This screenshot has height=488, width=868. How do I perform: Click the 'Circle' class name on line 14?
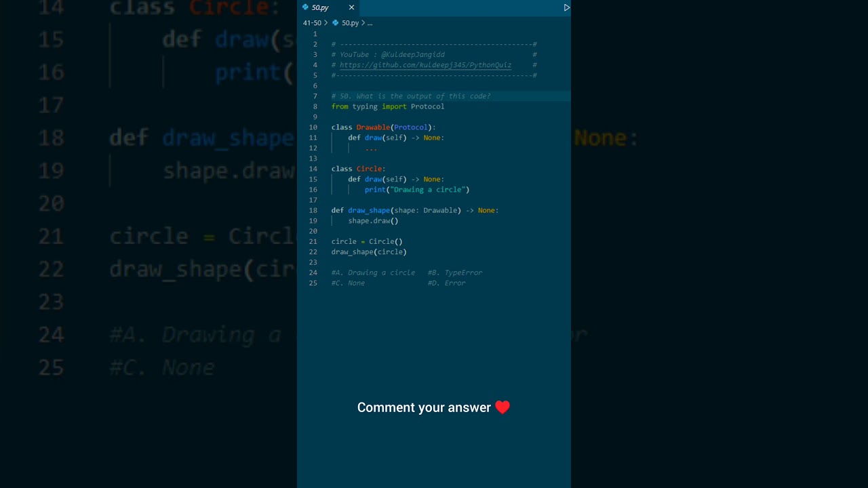click(x=369, y=169)
